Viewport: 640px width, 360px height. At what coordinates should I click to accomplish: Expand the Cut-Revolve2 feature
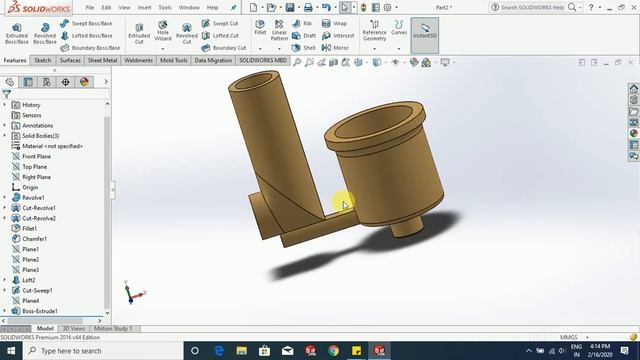tap(5, 218)
